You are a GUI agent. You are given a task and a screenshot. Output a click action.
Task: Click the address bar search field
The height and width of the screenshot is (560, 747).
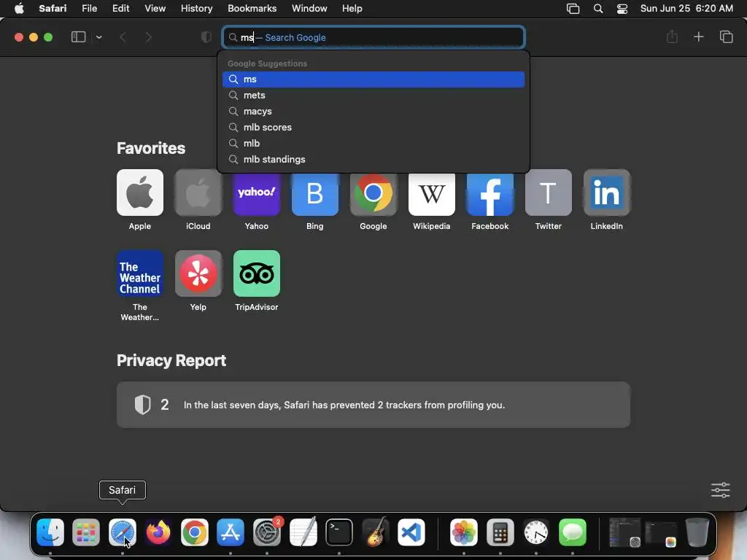tap(373, 37)
